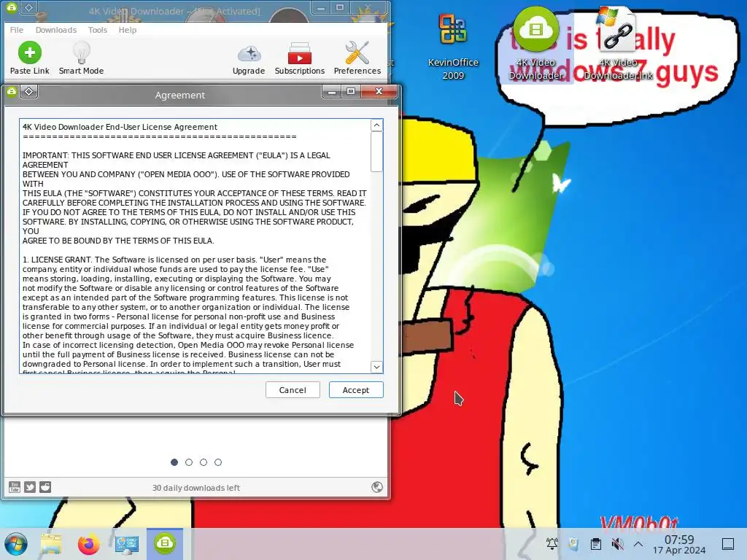Open clipboard tray icon
Screen dimensions: 747x560
click(595, 544)
